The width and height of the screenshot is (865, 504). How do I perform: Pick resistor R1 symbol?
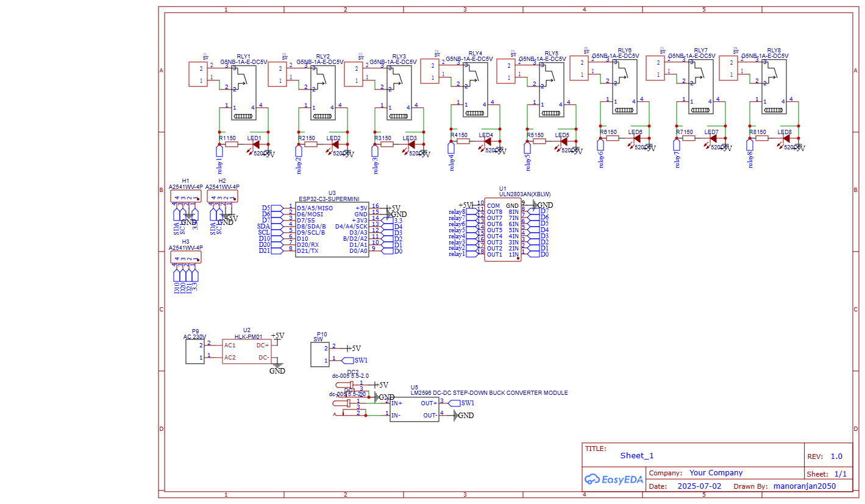[232, 144]
